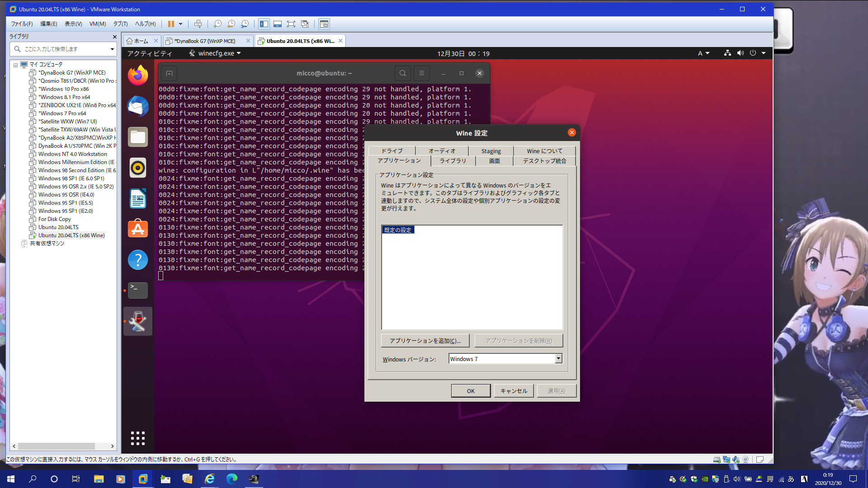
Task: Open Firefox from the Ubuntu dock
Action: click(x=138, y=75)
